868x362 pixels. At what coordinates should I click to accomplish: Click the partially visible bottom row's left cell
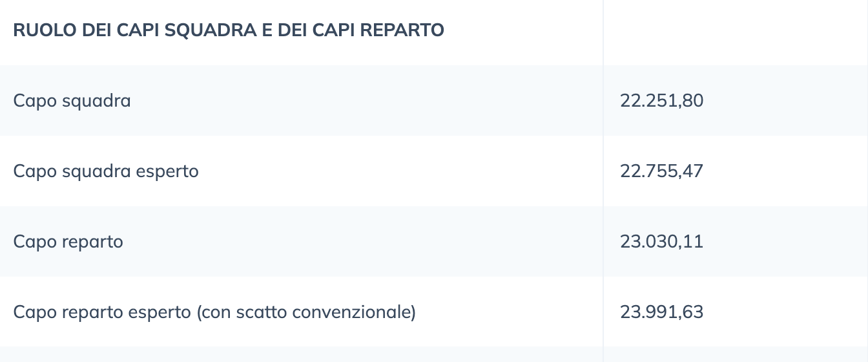pos(302,354)
